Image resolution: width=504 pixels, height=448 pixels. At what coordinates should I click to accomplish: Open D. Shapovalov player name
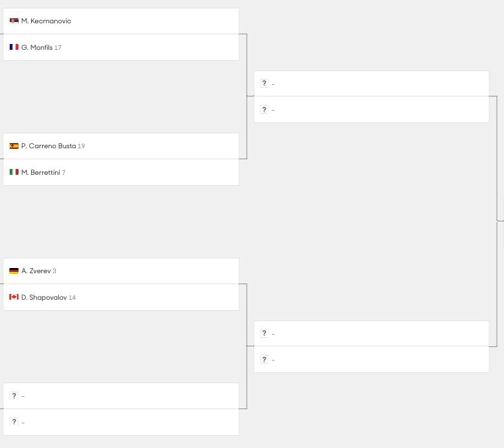coord(44,297)
